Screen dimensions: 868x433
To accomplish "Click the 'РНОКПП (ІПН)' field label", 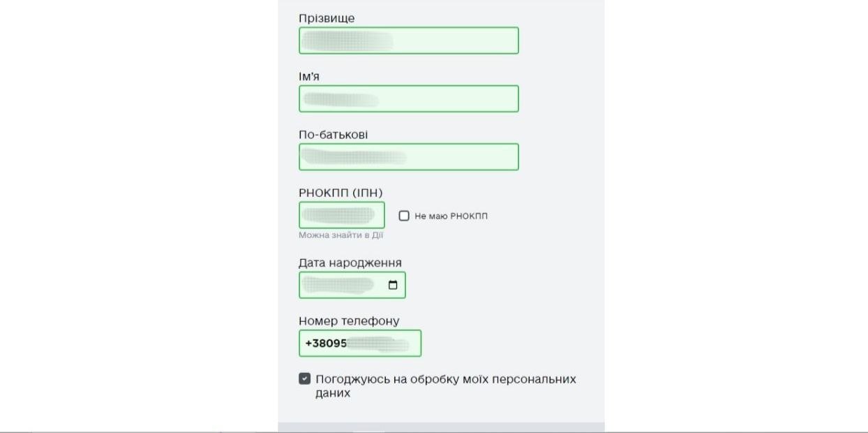I will click(x=341, y=193).
